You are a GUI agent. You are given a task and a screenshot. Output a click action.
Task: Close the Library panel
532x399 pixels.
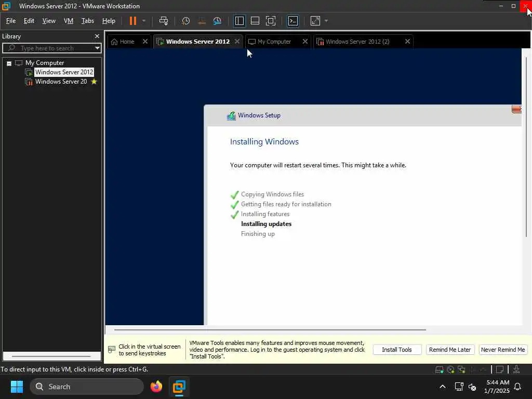97,36
